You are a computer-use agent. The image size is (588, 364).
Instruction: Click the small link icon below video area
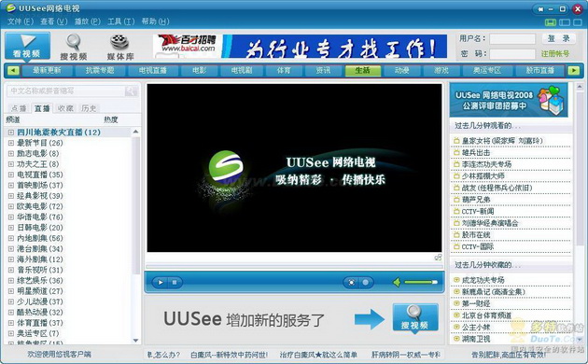click(x=438, y=258)
